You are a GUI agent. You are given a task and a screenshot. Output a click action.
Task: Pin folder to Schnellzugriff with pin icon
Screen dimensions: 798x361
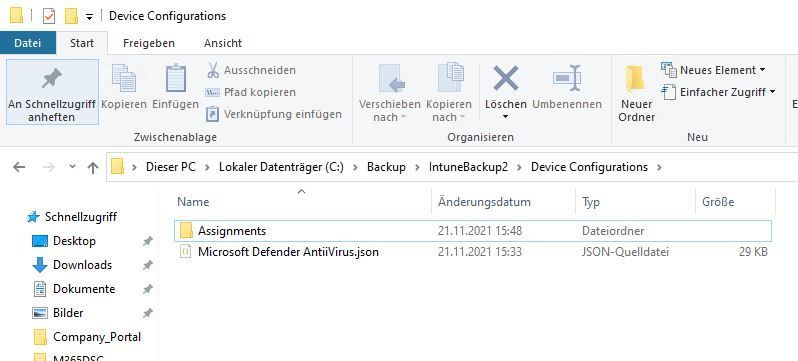pyautogui.click(x=52, y=92)
